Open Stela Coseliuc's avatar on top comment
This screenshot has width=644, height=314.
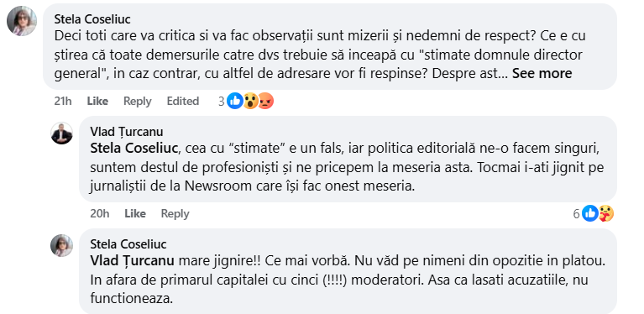pyautogui.click(x=22, y=21)
